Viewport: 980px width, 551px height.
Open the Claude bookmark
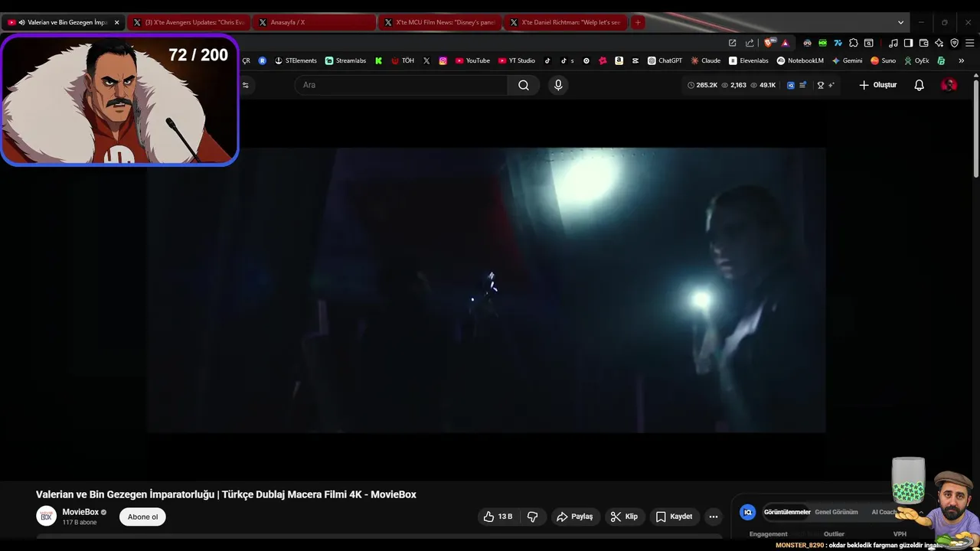(705, 60)
